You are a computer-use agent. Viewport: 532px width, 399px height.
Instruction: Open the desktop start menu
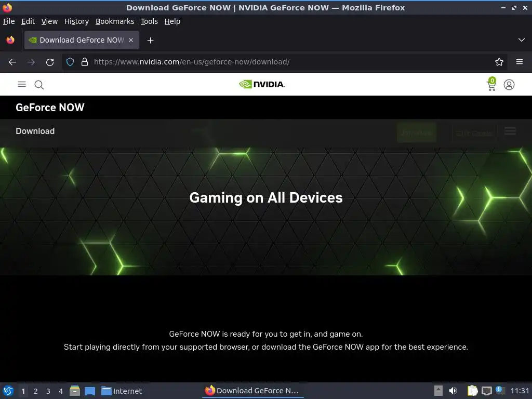8,391
